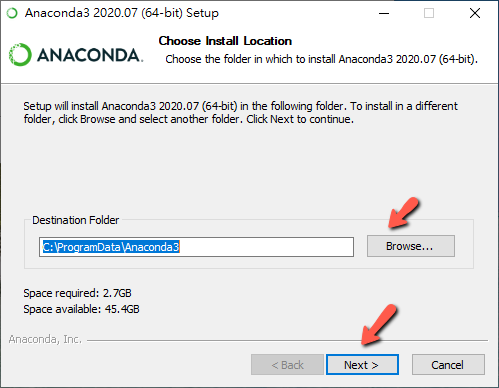The image size is (499, 388).
Task: Click the small Anaconda icon in title bar
Action: 12,13
